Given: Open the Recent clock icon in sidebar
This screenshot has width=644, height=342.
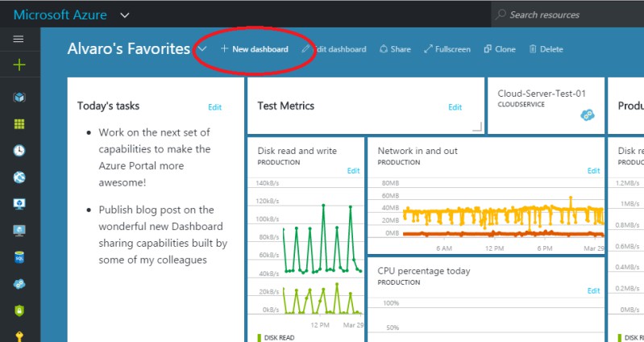Looking at the screenshot, I should 19,151.
